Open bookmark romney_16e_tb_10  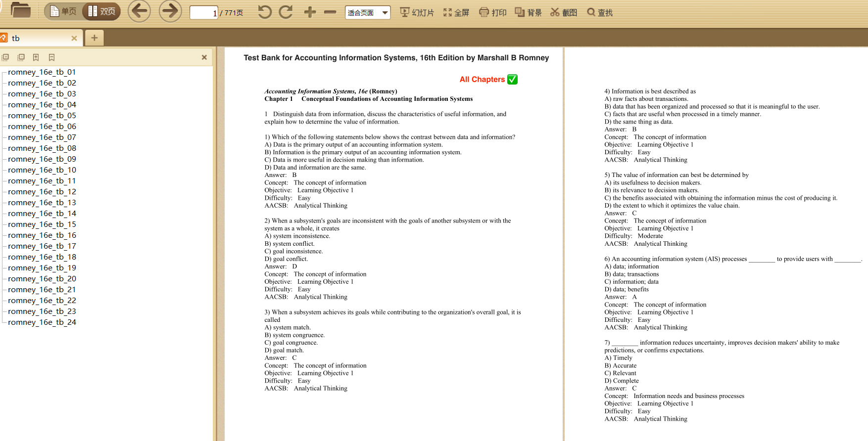pyautogui.click(x=42, y=170)
